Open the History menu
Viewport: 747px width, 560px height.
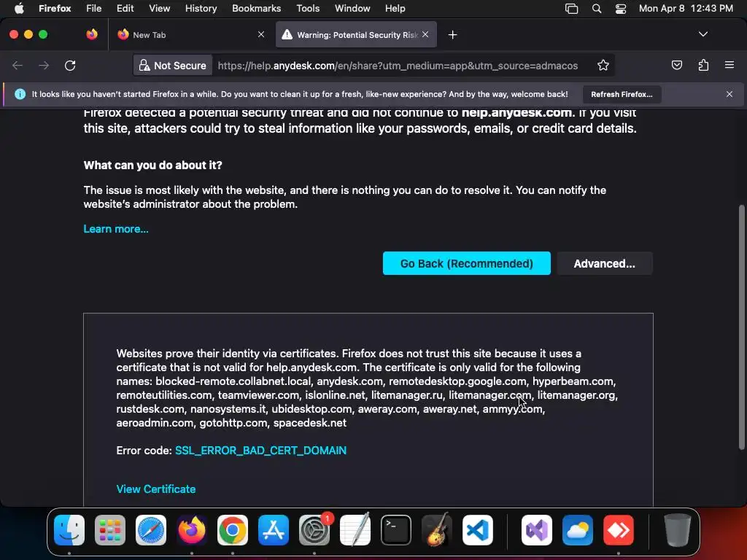click(x=201, y=8)
